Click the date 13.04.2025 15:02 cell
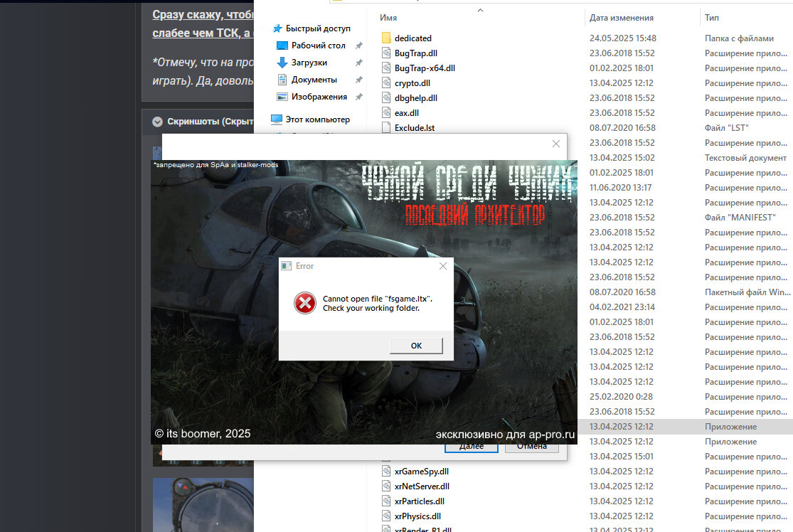Image resolution: width=793 pixels, height=532 pixels. click(x=622, y=158)
